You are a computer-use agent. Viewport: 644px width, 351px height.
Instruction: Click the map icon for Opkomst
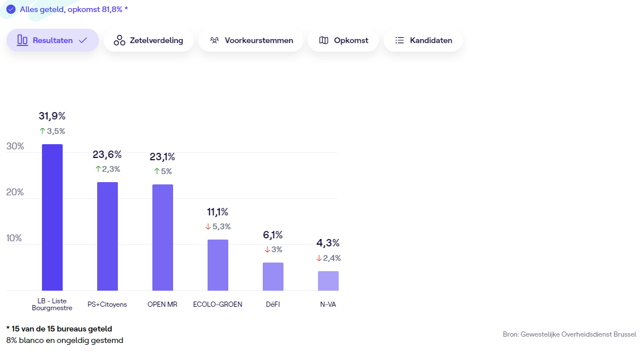324,40
